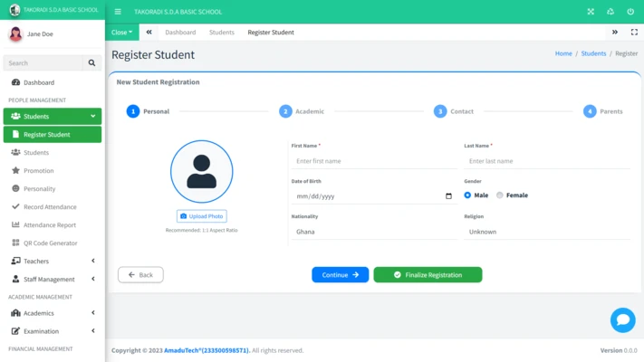Open Attendance Report in sidebar
The height and width of the screenshot is (362, 644).
pos(53,224)
